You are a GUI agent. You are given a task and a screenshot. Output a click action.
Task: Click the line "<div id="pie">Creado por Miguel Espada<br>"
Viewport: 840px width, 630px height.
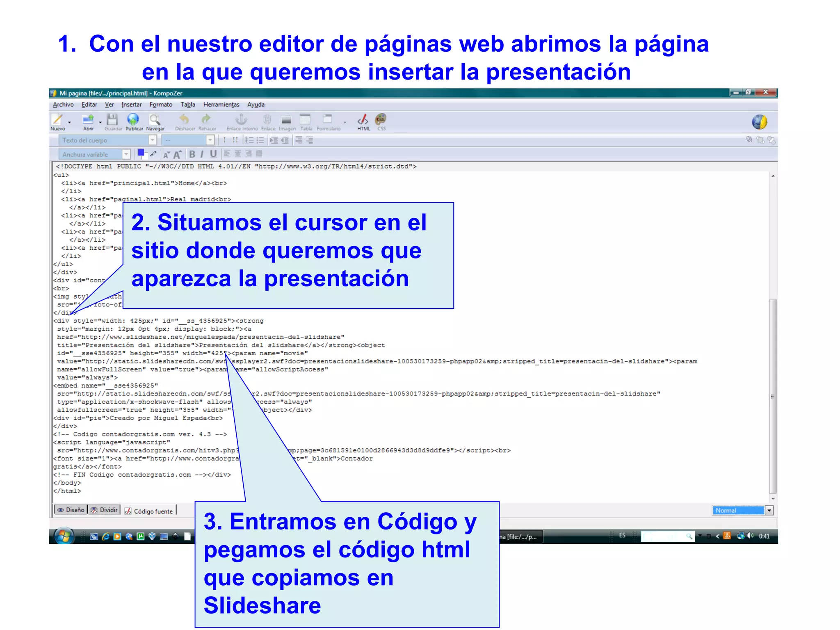pos(138,418)
